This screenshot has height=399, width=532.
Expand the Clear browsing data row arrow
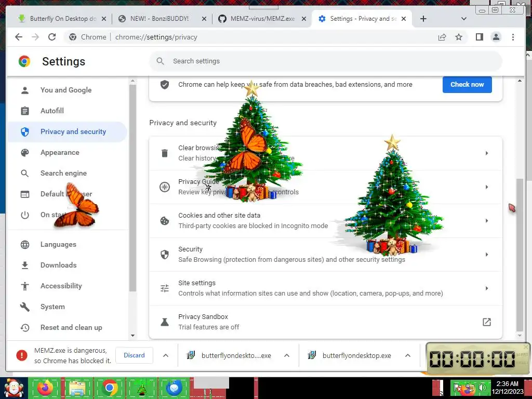486,153
